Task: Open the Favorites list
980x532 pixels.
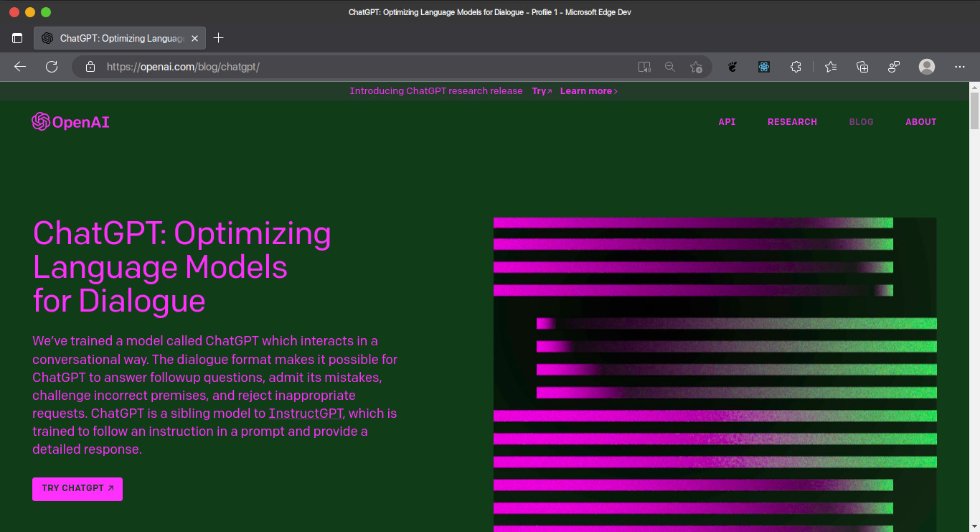Action: (x=831, y=67)
